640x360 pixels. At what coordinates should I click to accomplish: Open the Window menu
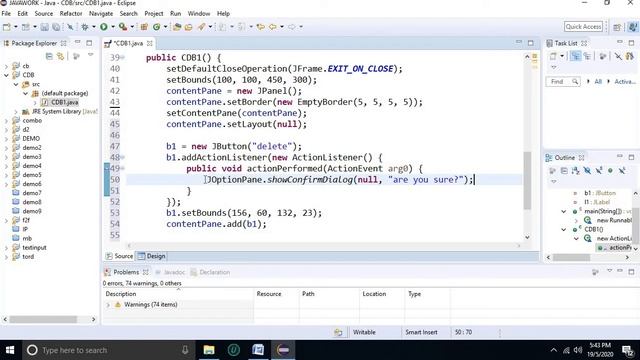click(199, 13)
